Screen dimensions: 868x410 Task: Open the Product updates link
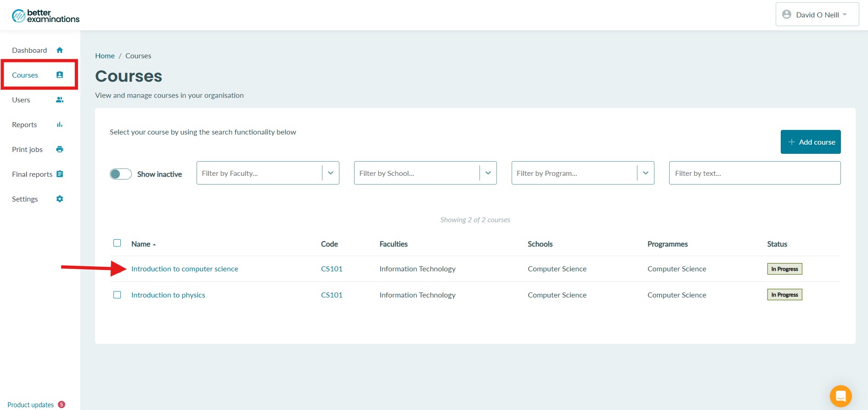(31, 404)
